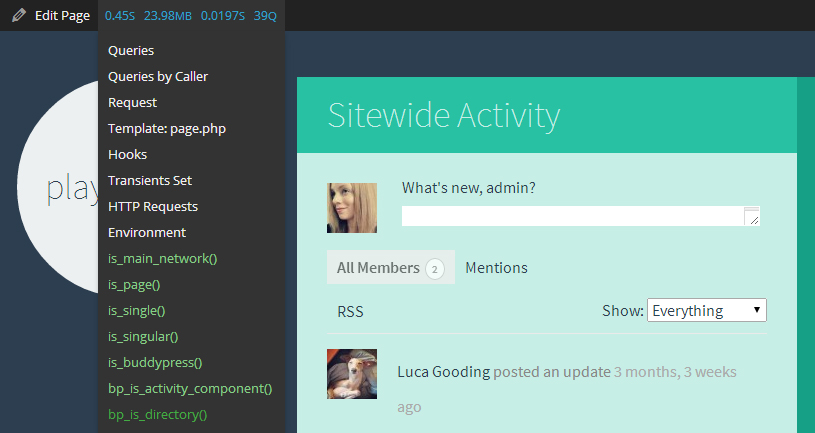Click the admin avatar photo

352,207
